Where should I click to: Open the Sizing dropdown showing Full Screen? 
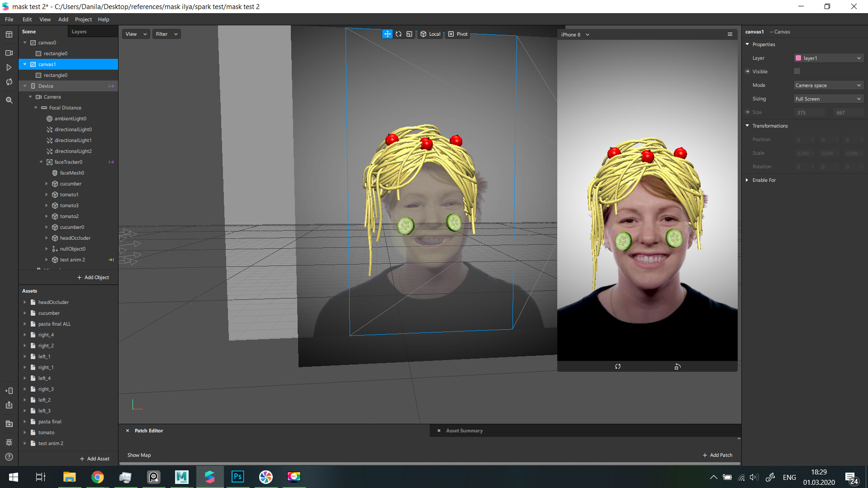tap(829, 99)
